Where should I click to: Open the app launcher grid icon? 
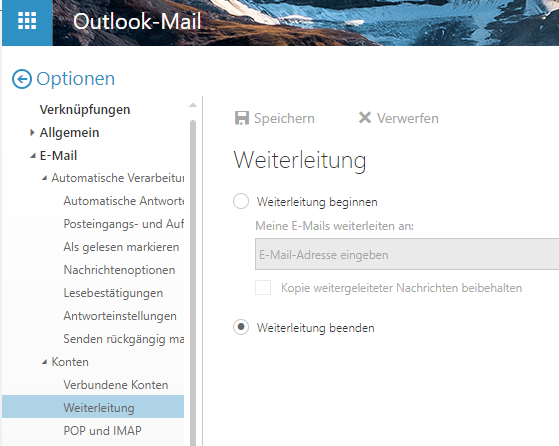click(27, 21)
